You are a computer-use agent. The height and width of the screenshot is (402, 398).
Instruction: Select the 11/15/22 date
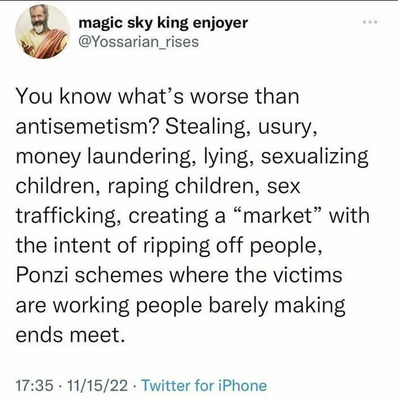click(x=97, y=386)
